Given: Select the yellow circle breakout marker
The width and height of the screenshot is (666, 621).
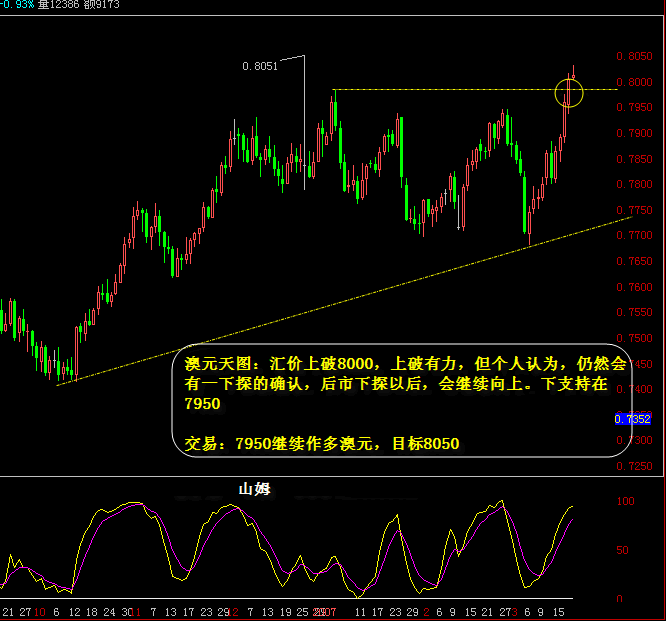Looking at the screenshot, I should click(569, 93).
